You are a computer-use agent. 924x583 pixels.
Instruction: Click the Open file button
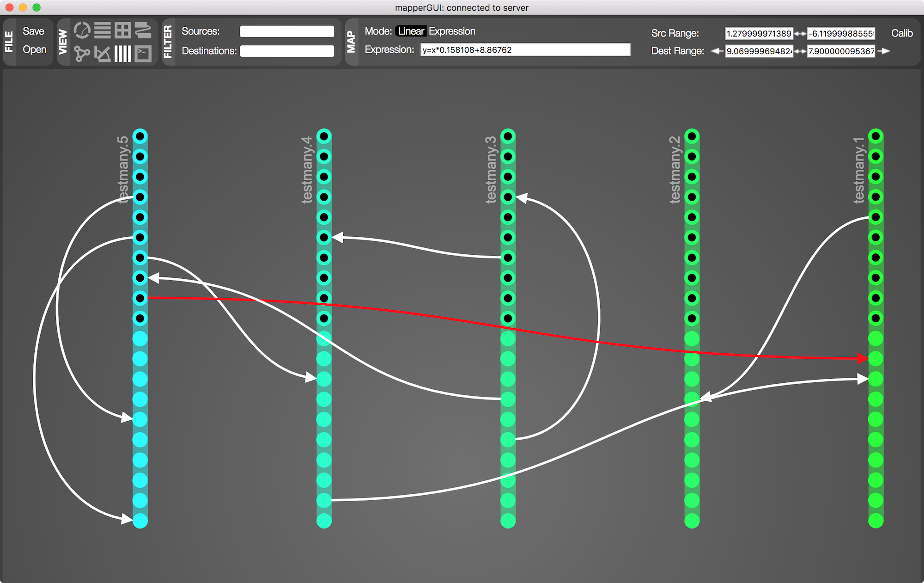pos(34,49)
